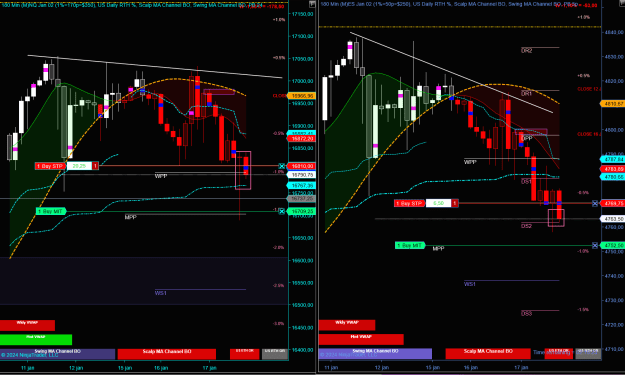The image size is (625, 375).
Task: Toggle Wkly VWAP on the left chart
Action: (27, 325)
